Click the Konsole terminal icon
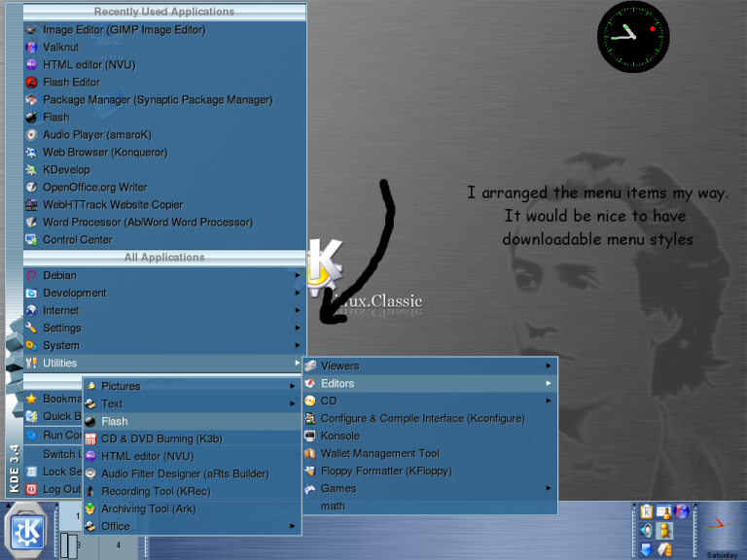747x560 pixels. [309, 437]
